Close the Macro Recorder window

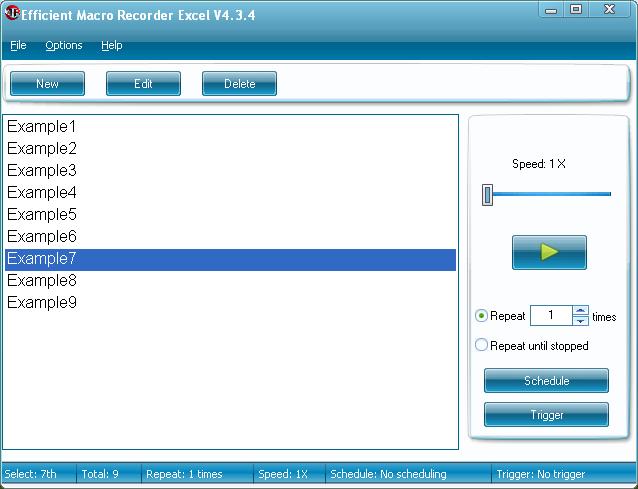pos(609,9)
